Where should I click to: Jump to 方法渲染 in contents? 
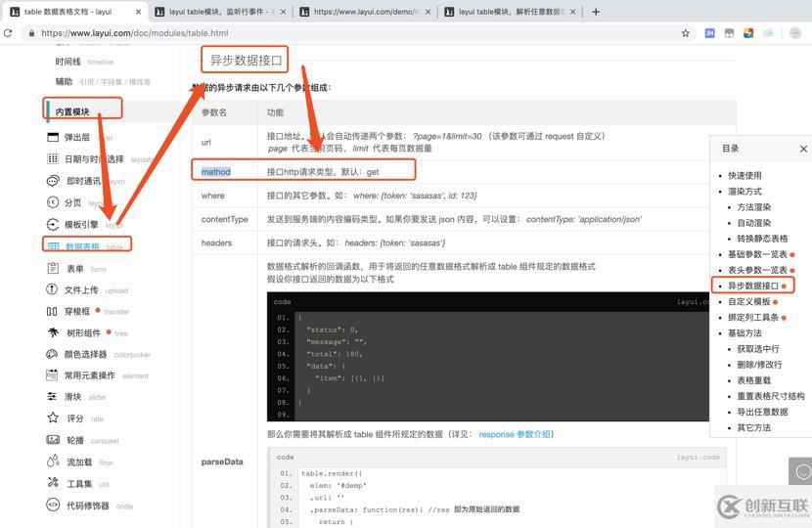pyautogui.click(x=754, y=207)
